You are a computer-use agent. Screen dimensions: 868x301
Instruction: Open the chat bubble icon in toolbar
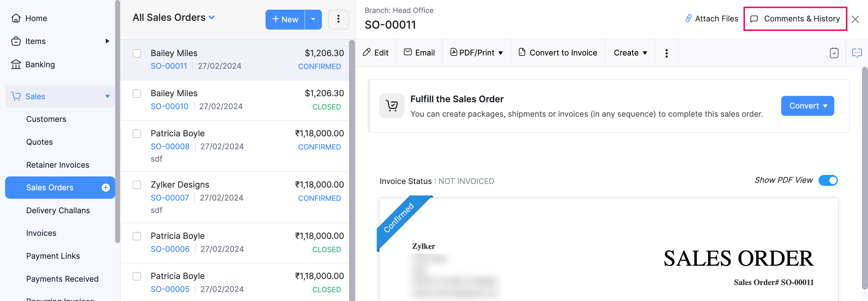click(x=857, y=53)
